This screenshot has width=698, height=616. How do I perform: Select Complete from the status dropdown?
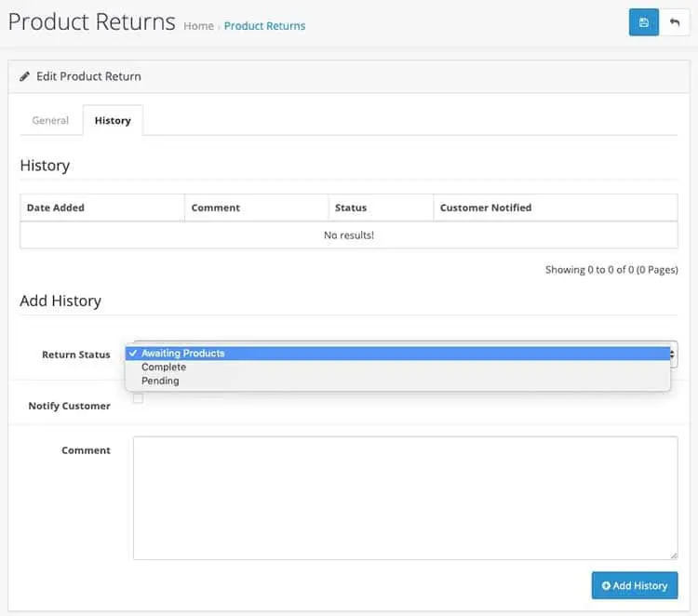[x=397, y=368]
